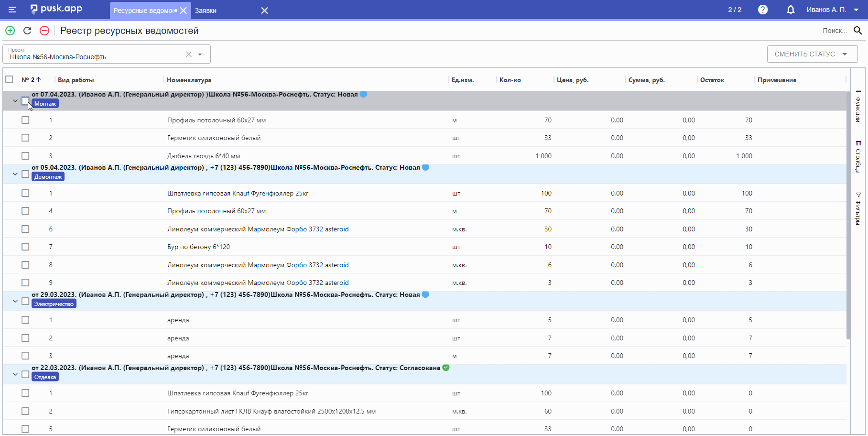
Task: Click the red delete record icon
Action: 44,31
